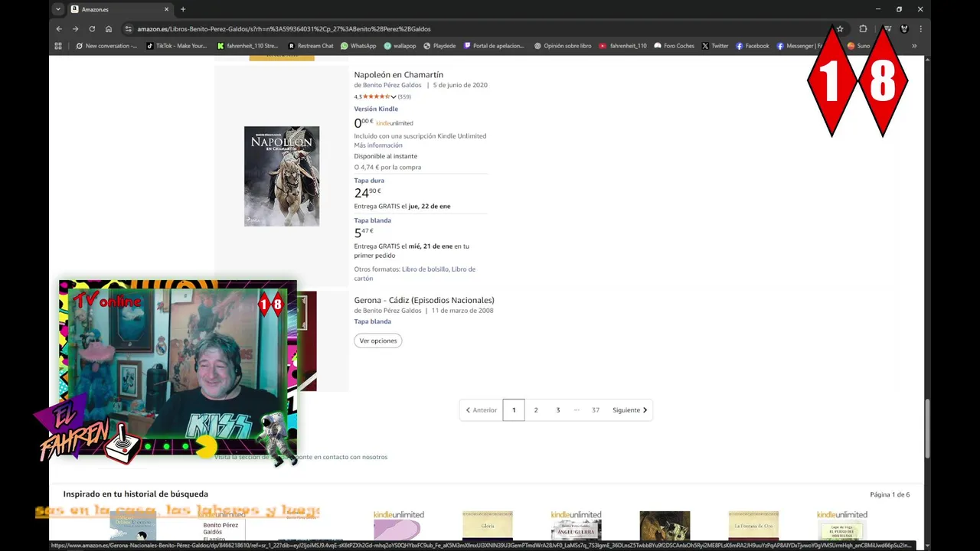Image resolution: width=980 pixels, height=551 pixels.
Task: Go to results page 3
Action: click(558, 410)
